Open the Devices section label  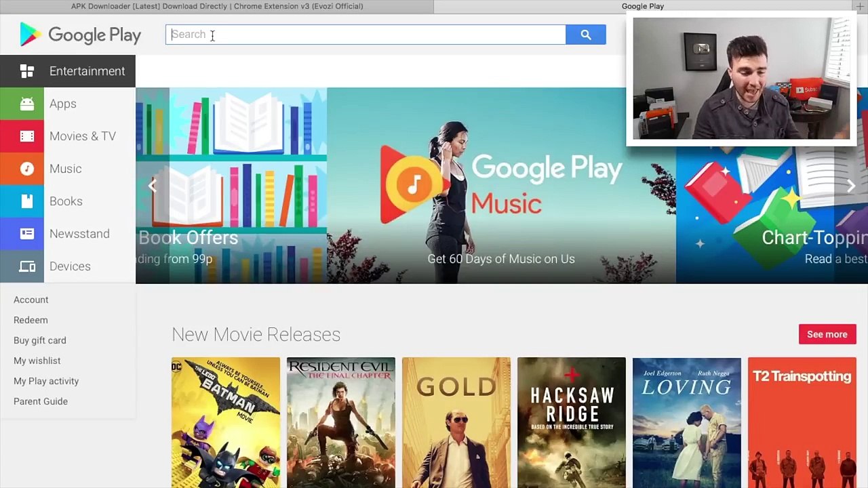[x=70, y=266]
